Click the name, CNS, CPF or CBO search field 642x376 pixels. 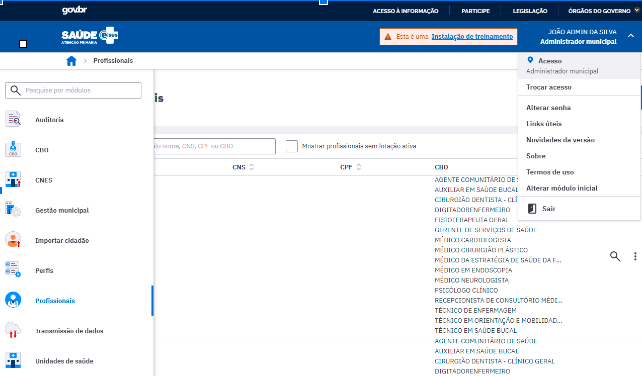coord(215,146)
